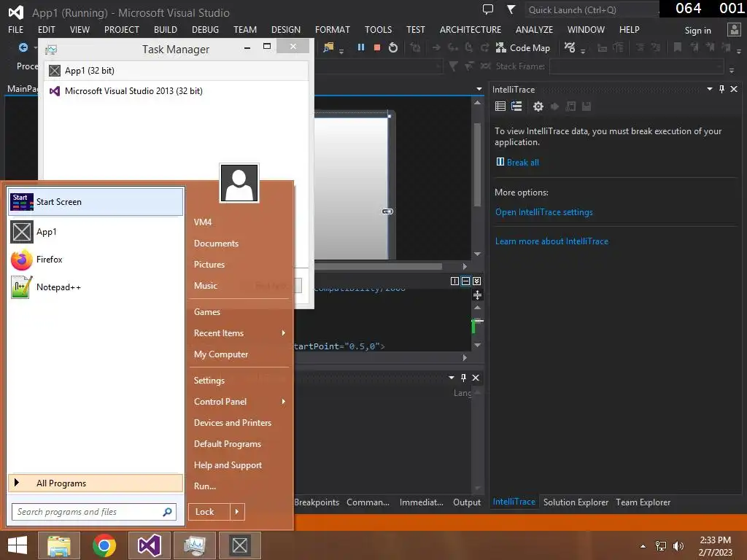Image resolution: width=747 pixels, height=560 pixels.
Task: Open the Code Map toolbar button
Action: 523,47
